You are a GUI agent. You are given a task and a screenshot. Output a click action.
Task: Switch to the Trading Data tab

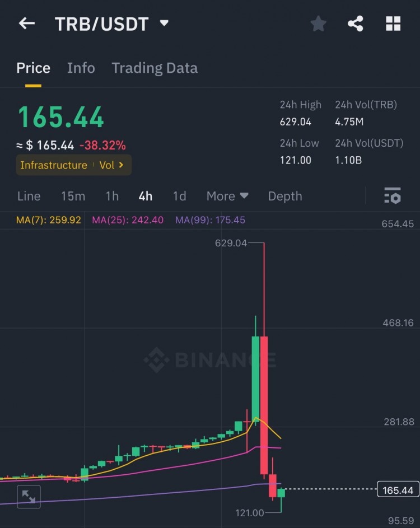tap(155, 68)
